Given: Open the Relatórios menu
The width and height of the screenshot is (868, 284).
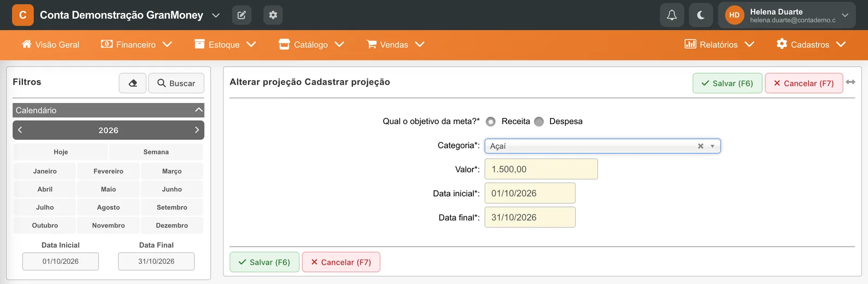Looking at the screenshot, I should pyautogui.click(x=719, y=44).
